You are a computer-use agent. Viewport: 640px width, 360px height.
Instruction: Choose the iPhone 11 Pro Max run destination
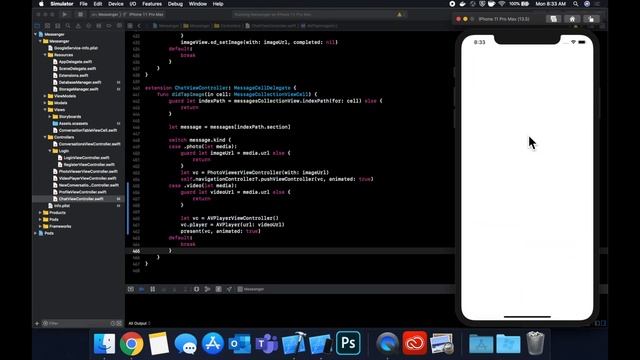(x=146, y=14)
